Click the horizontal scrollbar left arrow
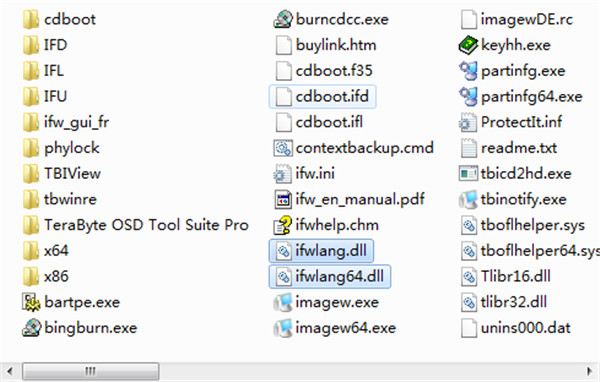The height and width of the screenshot is (382, 600). [x=10, y=371]
